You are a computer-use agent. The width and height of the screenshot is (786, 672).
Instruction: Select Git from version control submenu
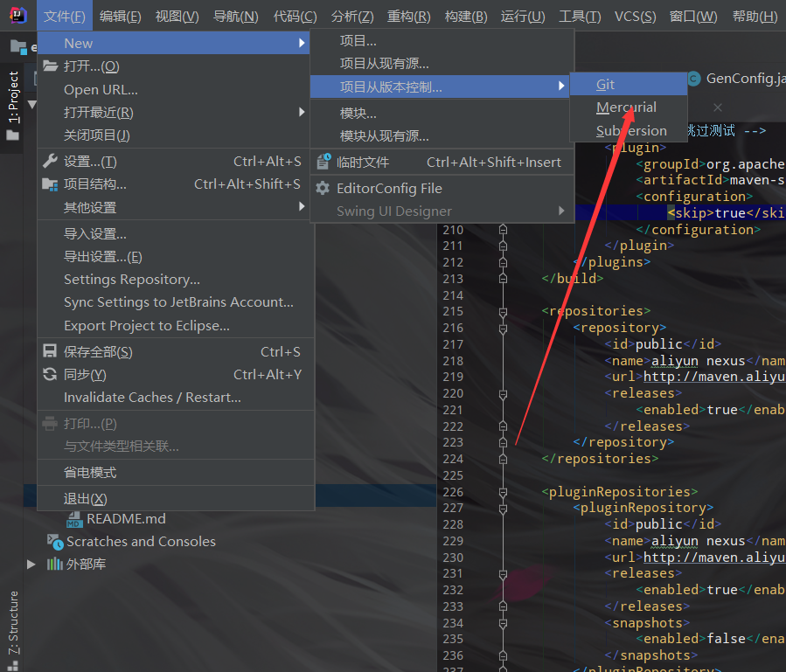click(629, 84)
